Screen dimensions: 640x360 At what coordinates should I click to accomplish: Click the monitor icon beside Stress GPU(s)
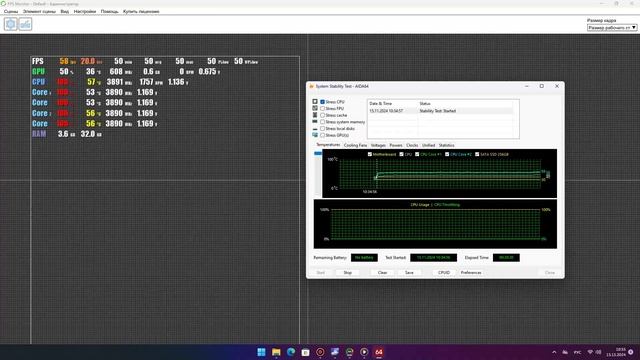(x=315, y=135)
